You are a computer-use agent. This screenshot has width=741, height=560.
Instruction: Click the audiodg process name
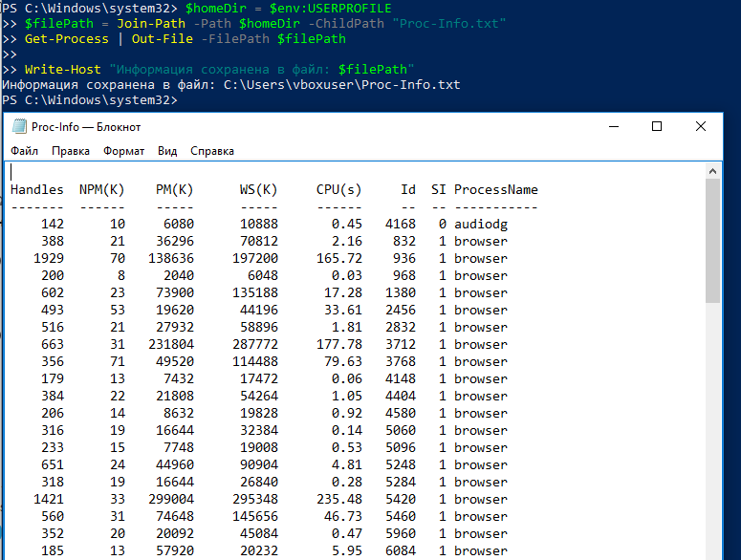[481, 225]
